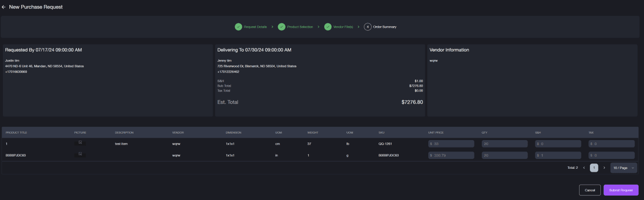This screenshot has height=200, width=644.
Task: Cancel the purchase request
Action: pyautogui.click(x=589, y=190)
